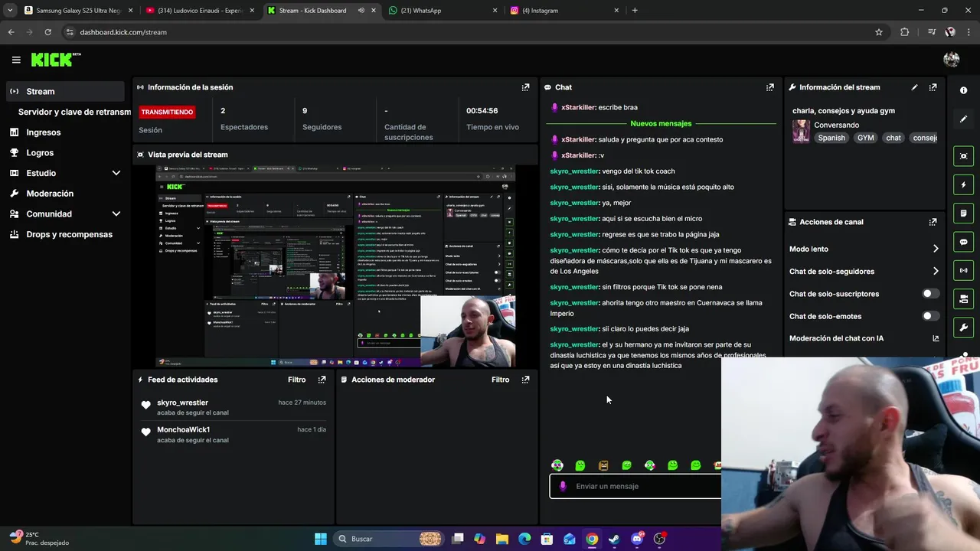980x551 pixels.
Task: Switch to the Ludovico Einaudi YouTube tab
Action: (x=201, y=11)
